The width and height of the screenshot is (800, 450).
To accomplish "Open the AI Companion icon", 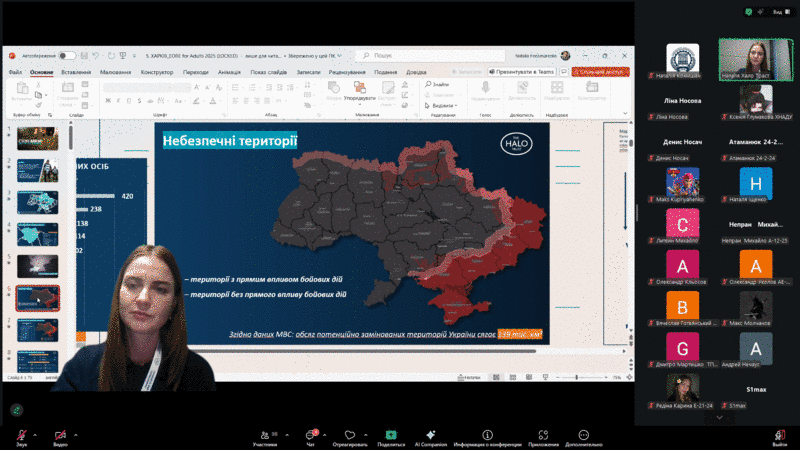I will (431, 435).
